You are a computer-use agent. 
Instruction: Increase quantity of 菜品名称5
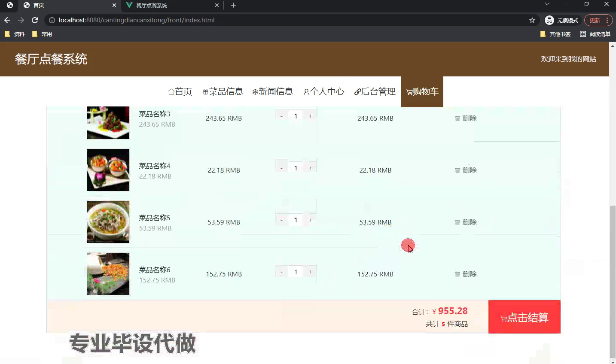click(310, 220)
